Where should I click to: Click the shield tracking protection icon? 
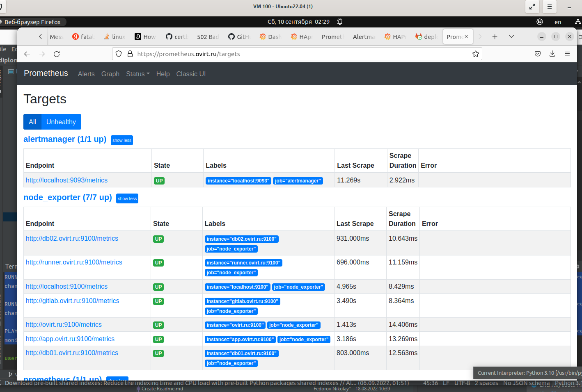[119, 54]
